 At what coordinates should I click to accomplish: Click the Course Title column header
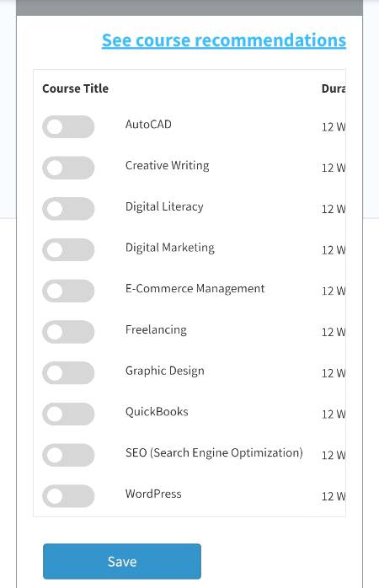tap(75, 88)
